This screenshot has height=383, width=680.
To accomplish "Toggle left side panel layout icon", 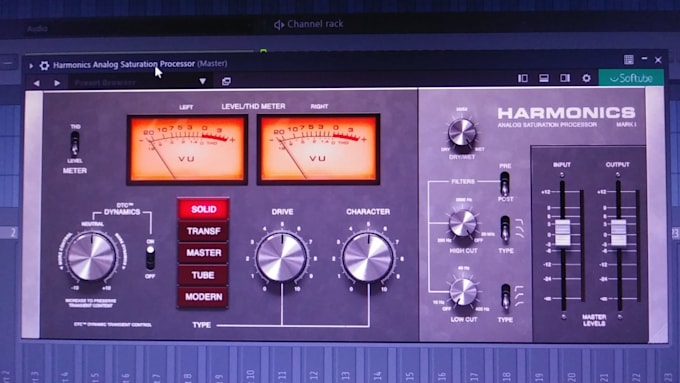I will coord(523,78).
